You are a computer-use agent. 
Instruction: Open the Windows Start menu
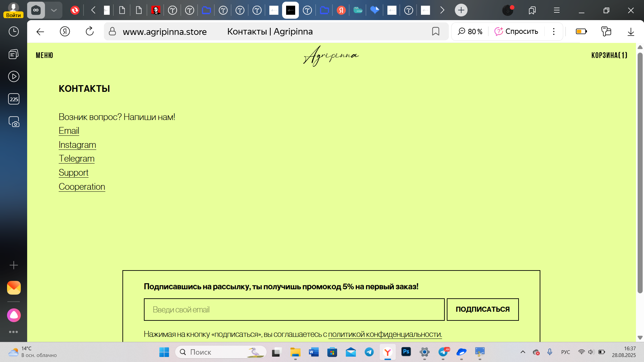[x=164, y=352]
